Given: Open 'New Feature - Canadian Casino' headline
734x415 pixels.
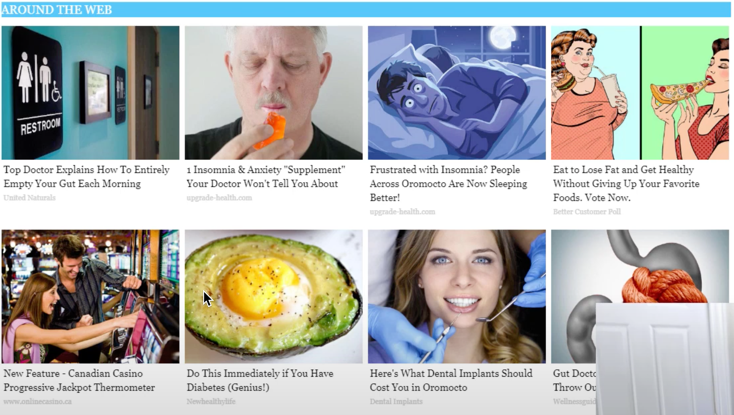Looking at the screenshot, I should [x=79, y=380].
